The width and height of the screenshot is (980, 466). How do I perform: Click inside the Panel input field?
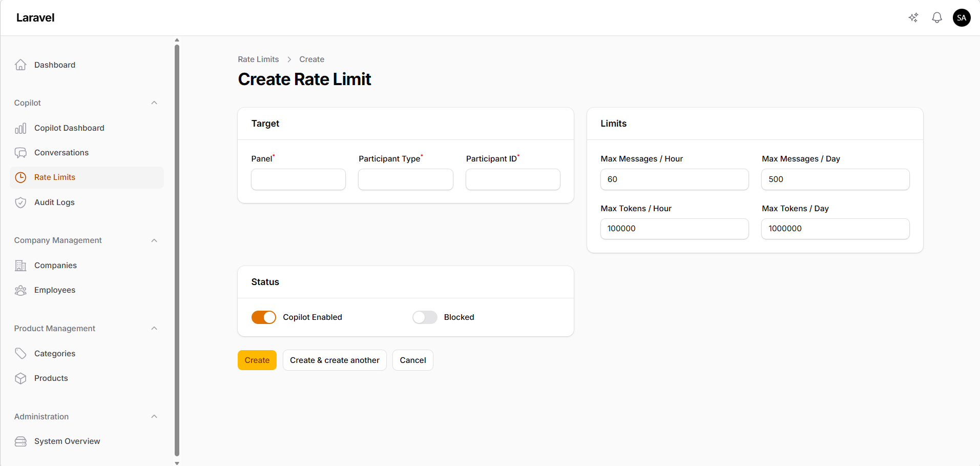[298, 179]
